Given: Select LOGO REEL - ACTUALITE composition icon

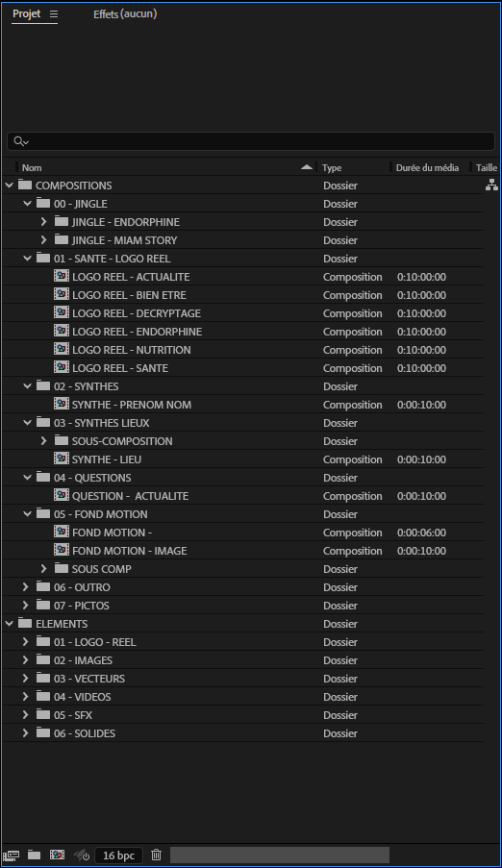Looking at the screenshot, I should coord(62,276).
